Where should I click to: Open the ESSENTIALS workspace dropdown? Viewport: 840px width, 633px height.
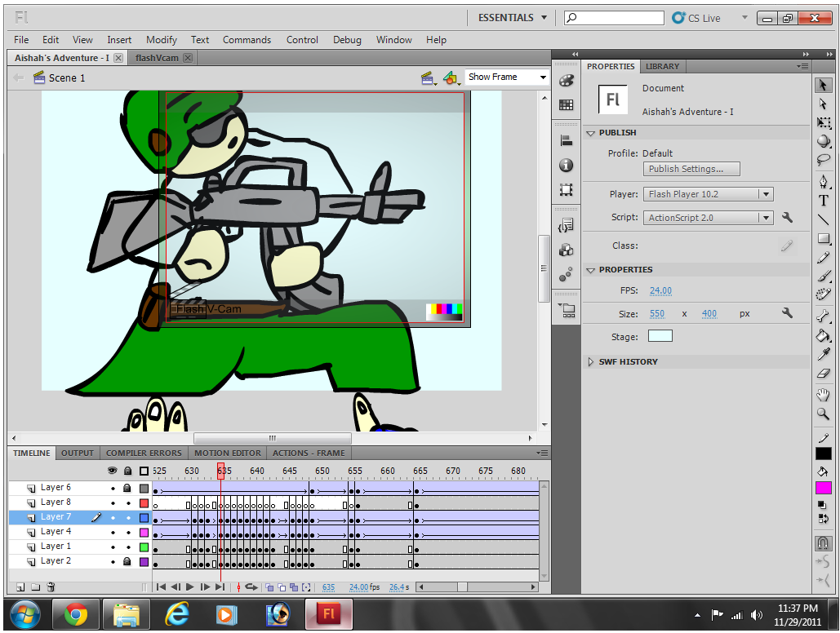(x=513, y=18)
